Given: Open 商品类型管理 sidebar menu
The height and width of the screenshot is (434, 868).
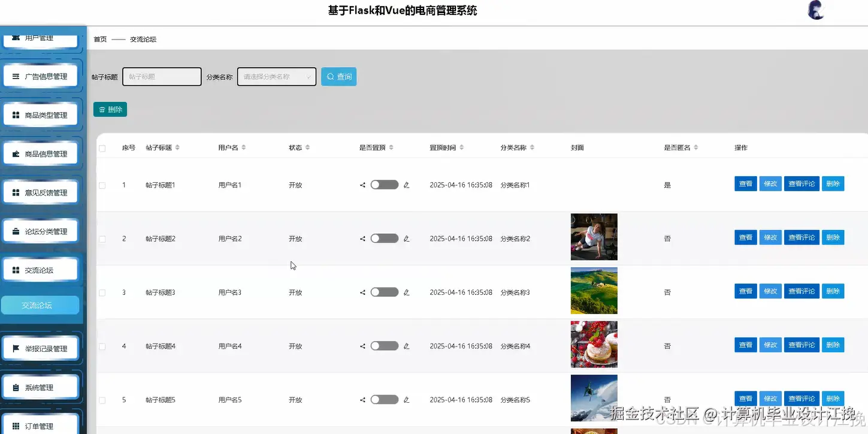Looking at the screenshot, I should point(41,115).
